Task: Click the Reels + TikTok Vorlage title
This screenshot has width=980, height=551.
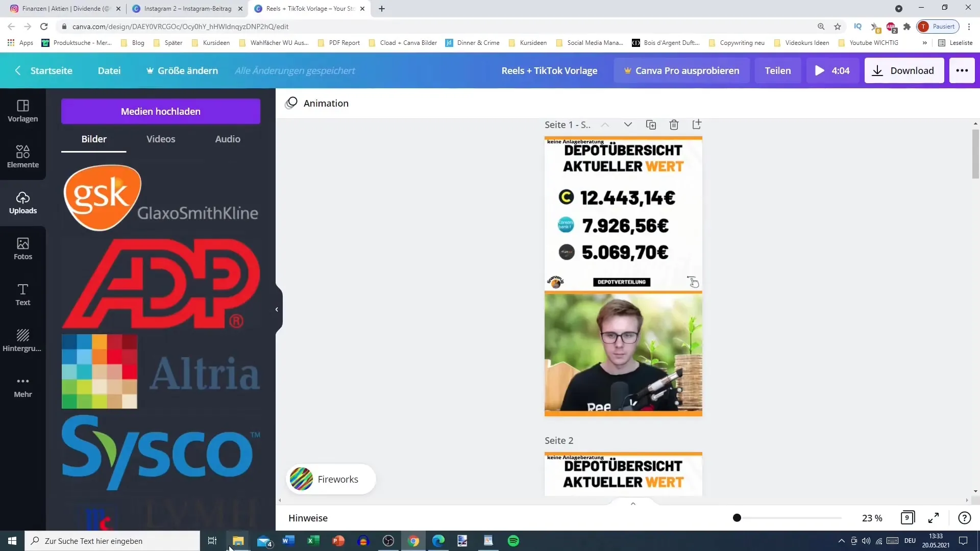Action: [x=549, y=70]
